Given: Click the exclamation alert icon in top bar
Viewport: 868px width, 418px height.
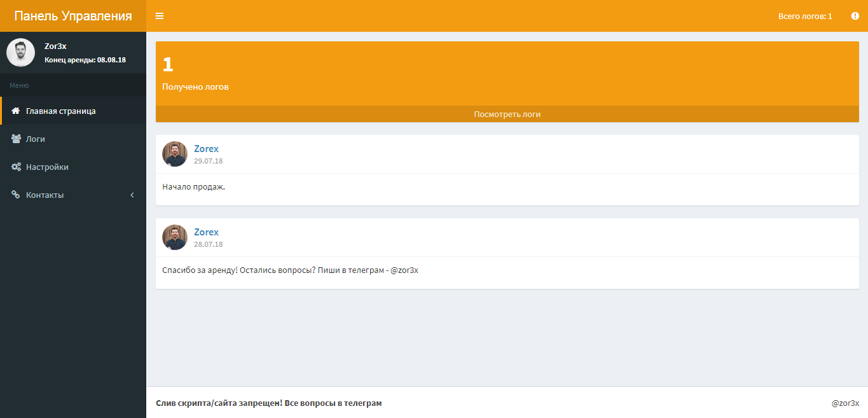Looking at the screenshot, I should pos(855,16).
